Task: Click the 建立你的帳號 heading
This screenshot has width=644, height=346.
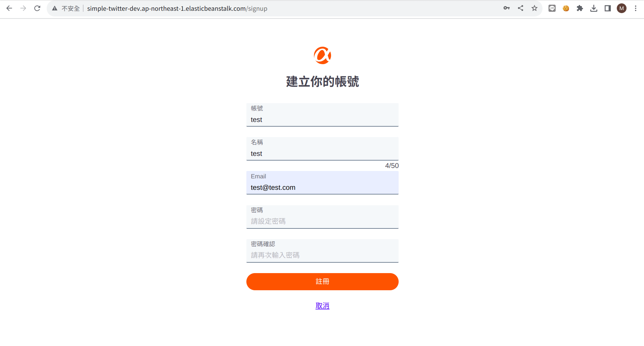Action: (x=322, y=82)
